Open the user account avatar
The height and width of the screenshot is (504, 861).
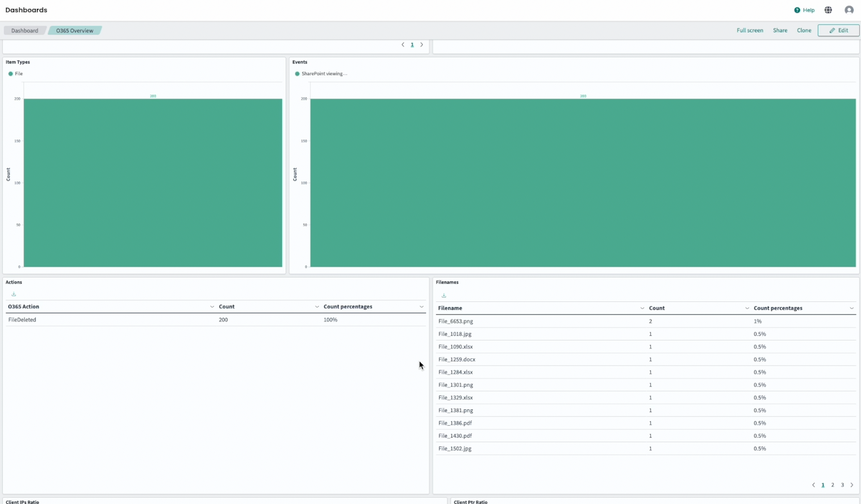coord(849,10)
